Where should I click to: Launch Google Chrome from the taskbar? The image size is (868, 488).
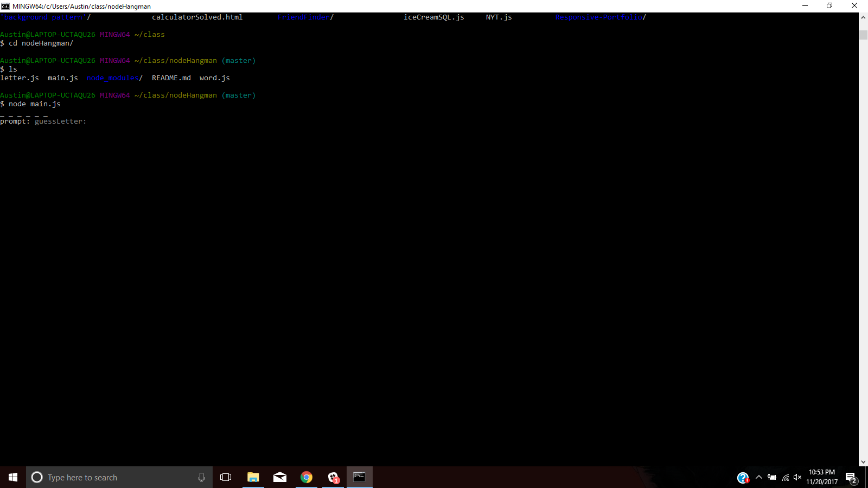[307, 477]
